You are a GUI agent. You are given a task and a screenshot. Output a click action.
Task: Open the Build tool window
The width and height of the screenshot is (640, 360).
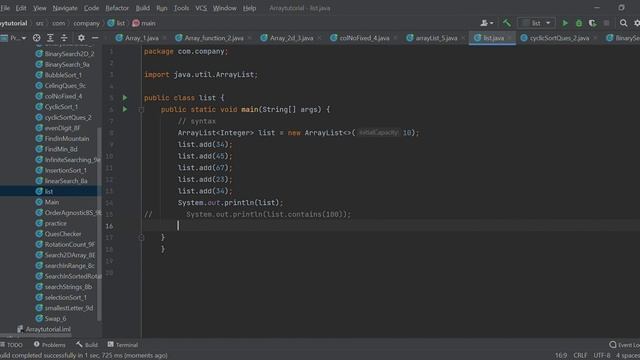[87, 345]
